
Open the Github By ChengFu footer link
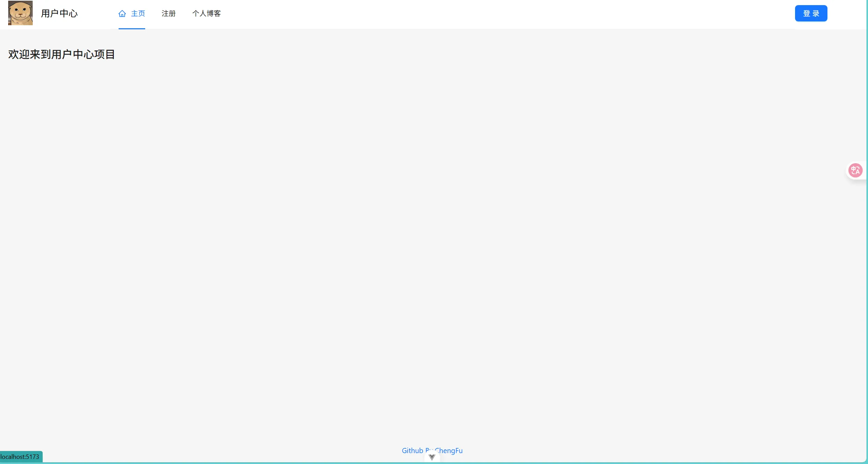[x=432, y=450]
